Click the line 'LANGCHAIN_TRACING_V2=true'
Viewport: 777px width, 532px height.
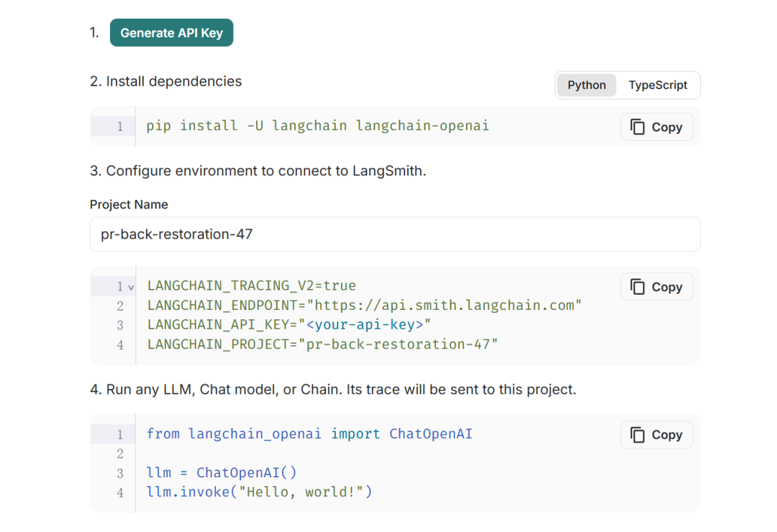(x=252, y=286)
